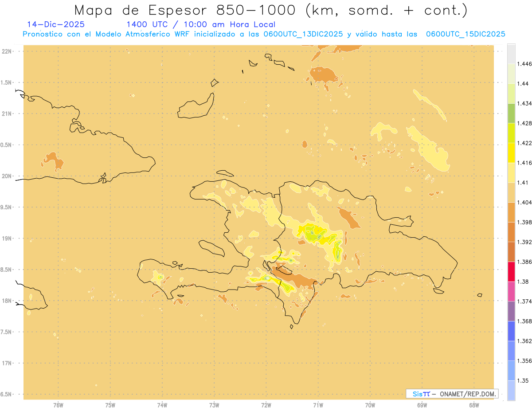Viewport: 532px width, 411px height.
Task: Click the latitude label '19N'
Action: 7,238
